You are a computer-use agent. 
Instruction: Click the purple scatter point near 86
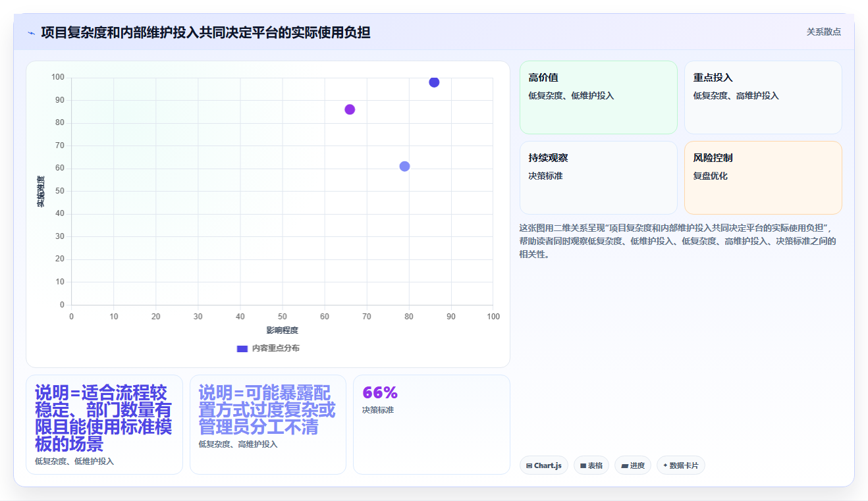click(x=350, y=109)
